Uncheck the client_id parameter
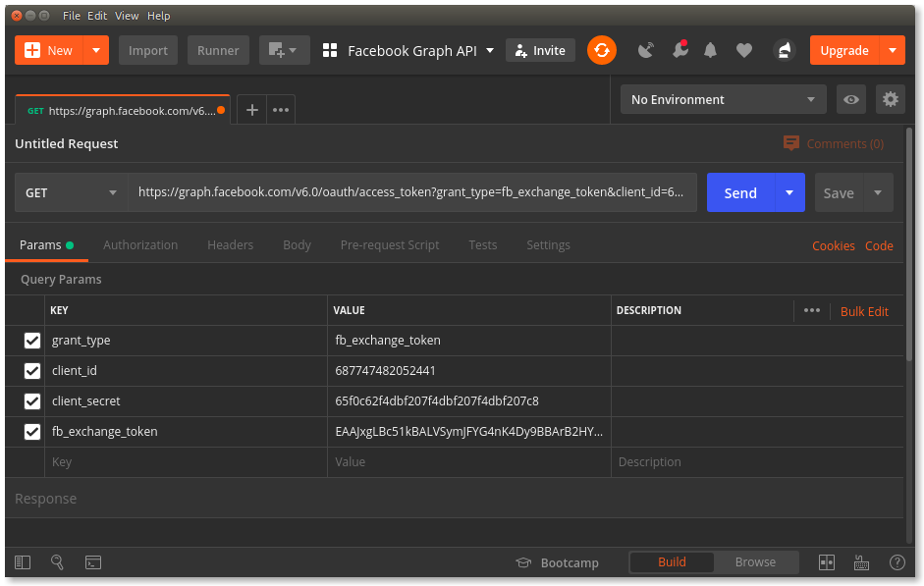The image size is (924, 586). pyautogui.click(x=32, y=371)
